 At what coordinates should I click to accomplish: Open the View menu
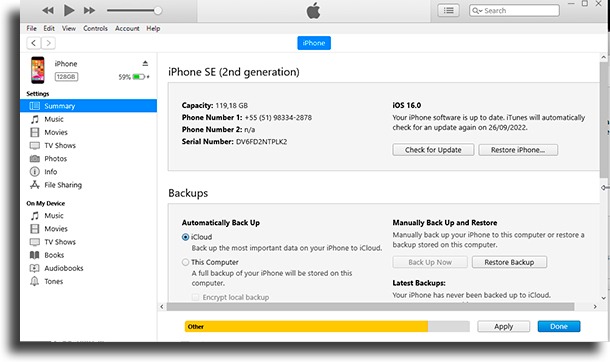click(x=69, y=28)
